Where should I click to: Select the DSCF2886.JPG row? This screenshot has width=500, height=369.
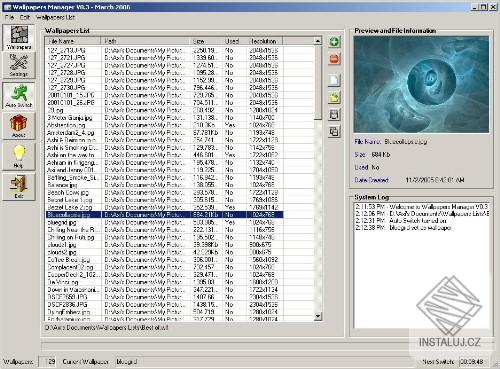[x=164, y=305]
